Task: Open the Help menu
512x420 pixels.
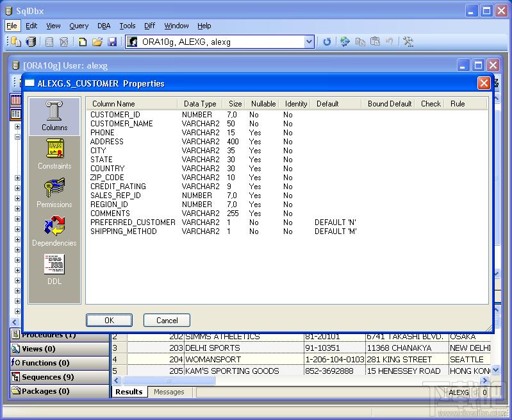Action: 204,26
